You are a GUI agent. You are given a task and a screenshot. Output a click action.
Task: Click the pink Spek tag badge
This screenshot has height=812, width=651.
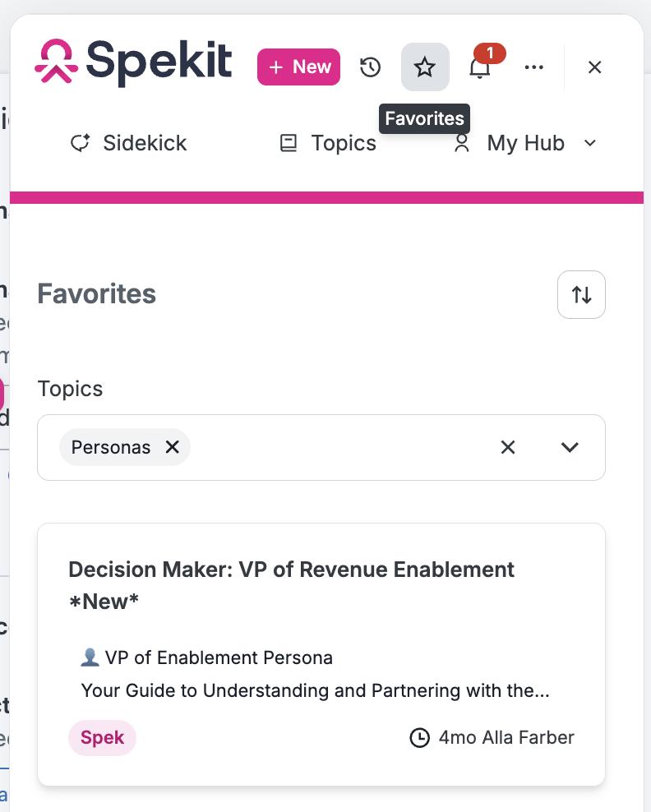(102, 737)
